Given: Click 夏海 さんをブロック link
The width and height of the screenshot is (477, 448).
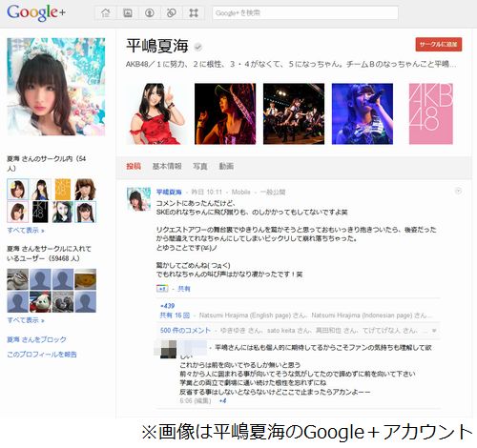Looking at the screenshot, I should [x=36, y=339].
